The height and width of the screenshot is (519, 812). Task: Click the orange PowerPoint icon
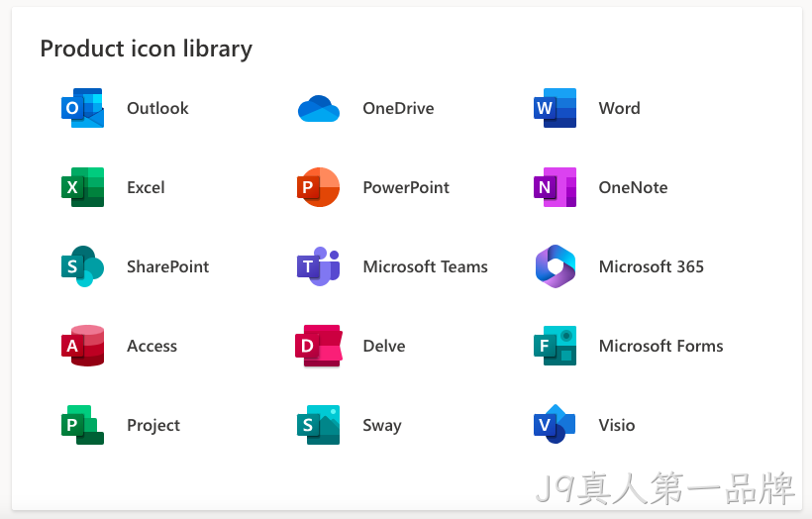[319, 187]
